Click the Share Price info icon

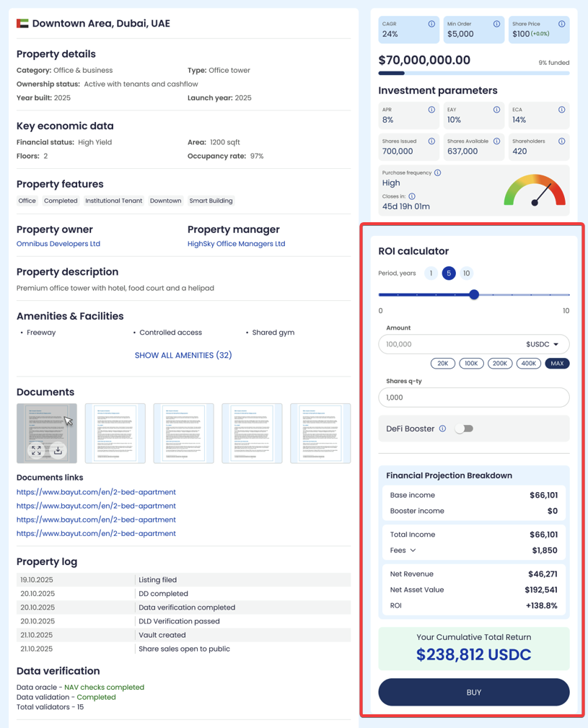click(x=561, y=24)
